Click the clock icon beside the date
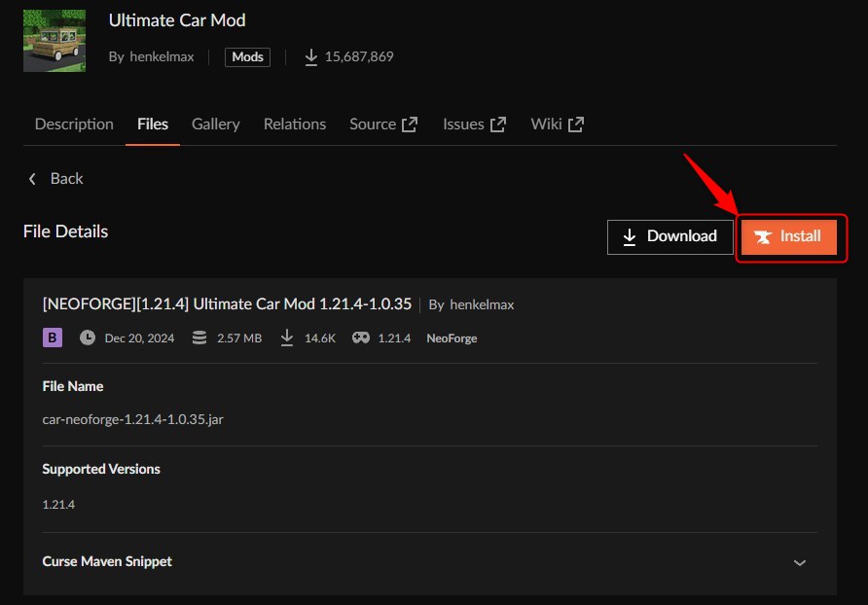Viewport: 868px width, 605px height. 88,338
